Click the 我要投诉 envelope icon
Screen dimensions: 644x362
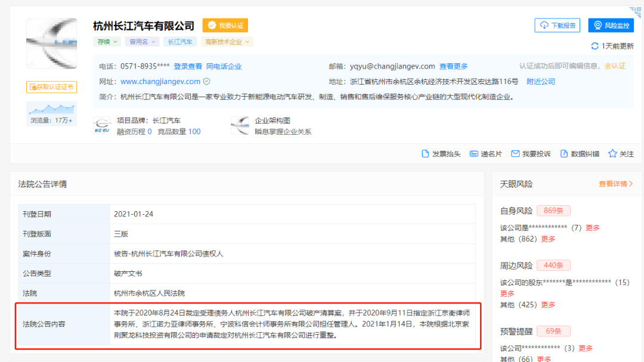coord(515,154)
